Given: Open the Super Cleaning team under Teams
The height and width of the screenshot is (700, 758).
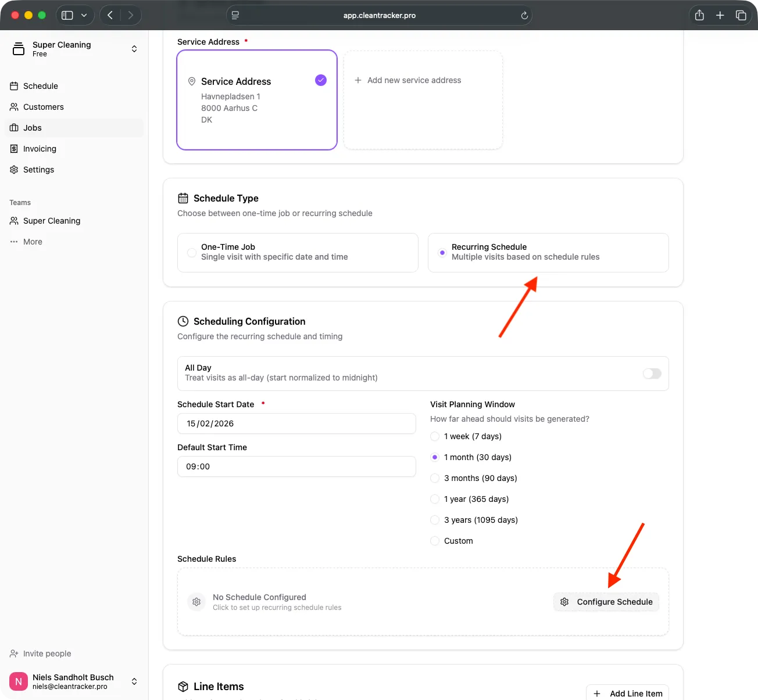Looking at the screenshot, I should tap(52, 221).
